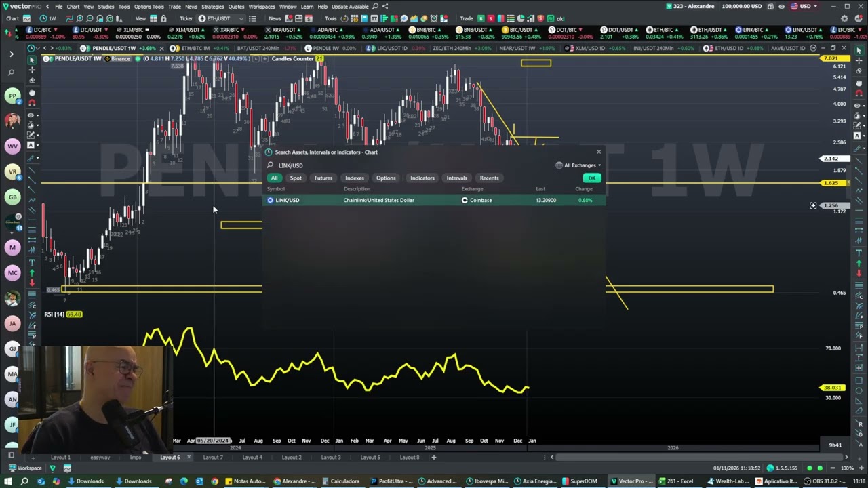Select the Futures filter tab in search
868x488 pixels.
click(323, 178)
